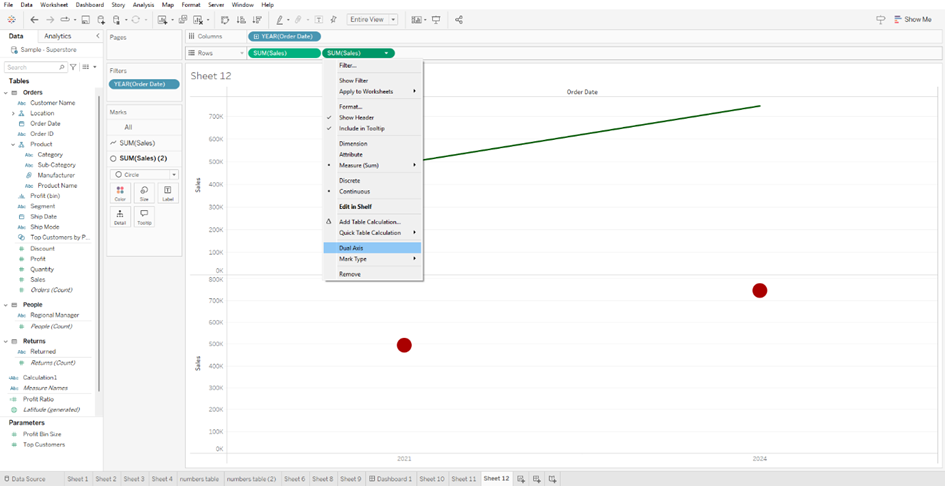Image resolution: width=945 pixels, height=486 pixels.
Task: Open the Quick Table Calculation submenu
Action: (x=373, y=232)
